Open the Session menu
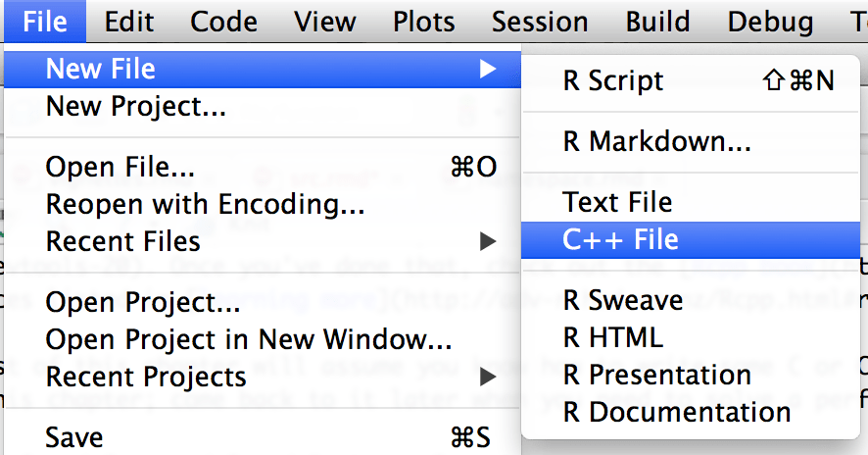Image resolution: width=868 pixels, height=455 pixels. tap(540, 22)
